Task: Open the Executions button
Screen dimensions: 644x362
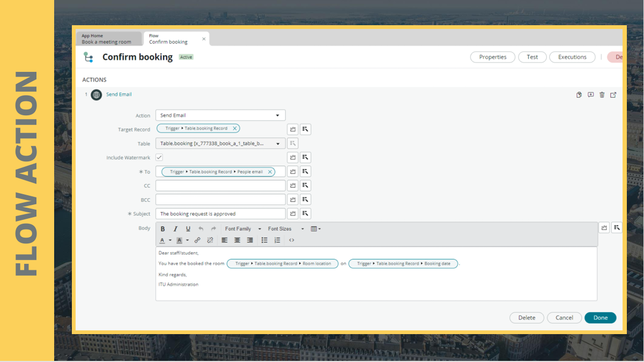Action: tap(572, 57)
